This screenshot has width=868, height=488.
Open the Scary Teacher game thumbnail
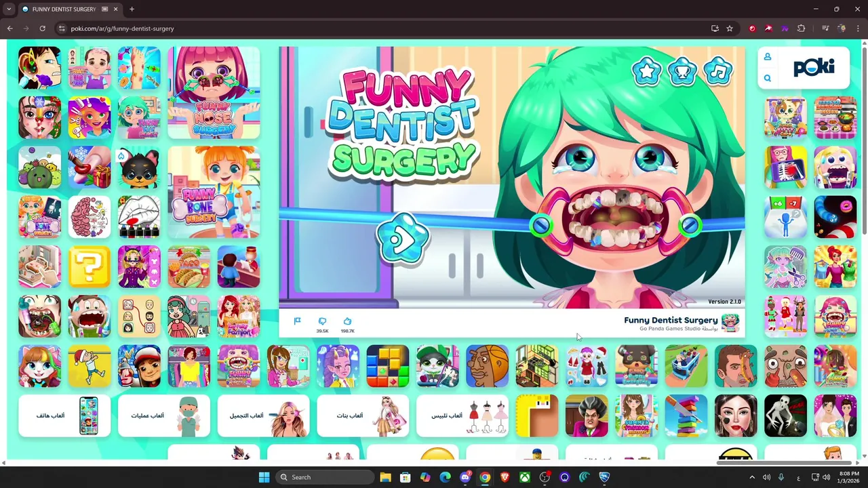(587, 415)
